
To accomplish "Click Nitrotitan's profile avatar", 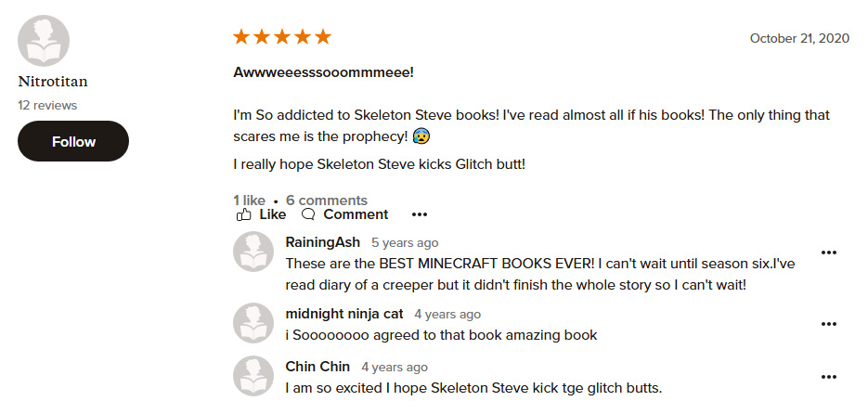I will pos(44,41).
